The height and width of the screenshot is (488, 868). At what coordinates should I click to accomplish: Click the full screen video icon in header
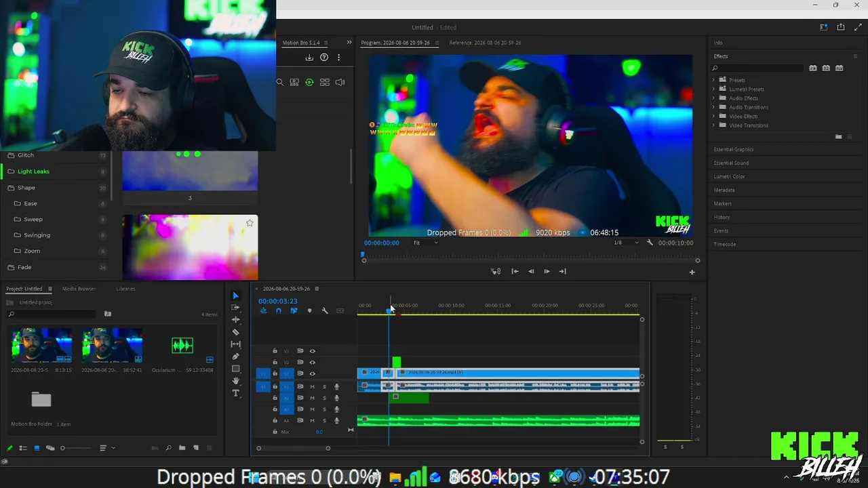tap(858, 27)
